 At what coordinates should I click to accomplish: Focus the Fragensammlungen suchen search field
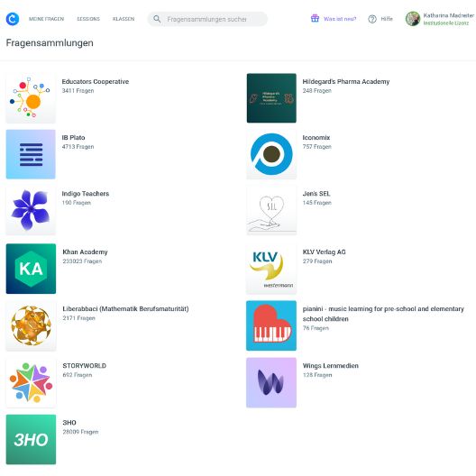point(207,19)
